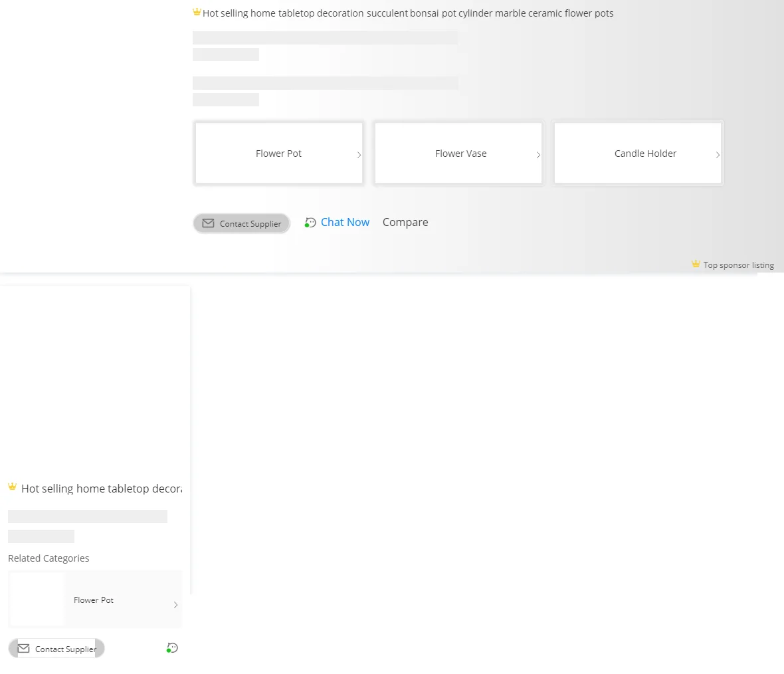Open the Flower Pot arrow under Related Categories
The image size is (784, 674).
coord(175,605)
